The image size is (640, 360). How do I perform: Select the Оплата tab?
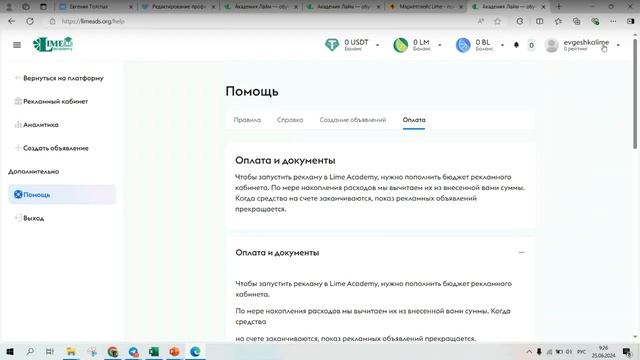coord(414,120)
